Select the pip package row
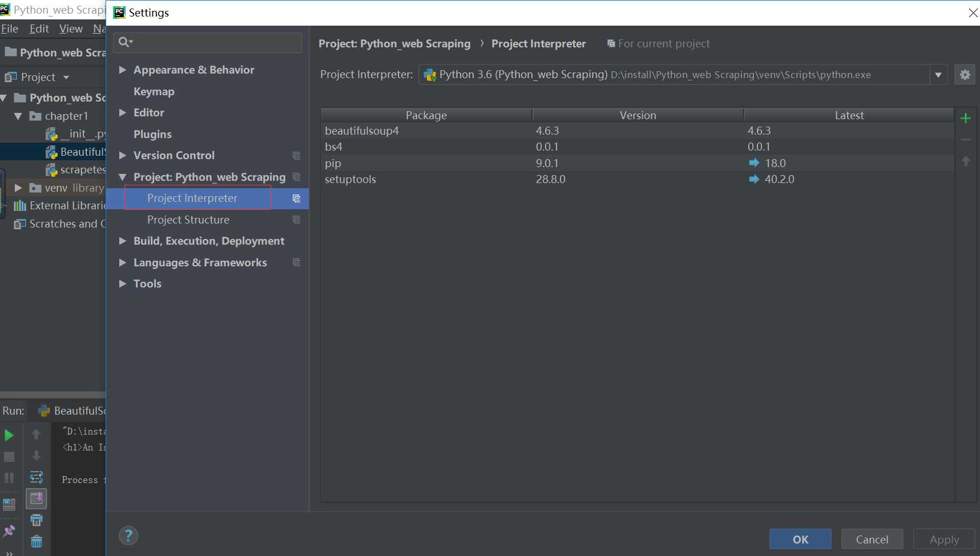 click(638, 163)
